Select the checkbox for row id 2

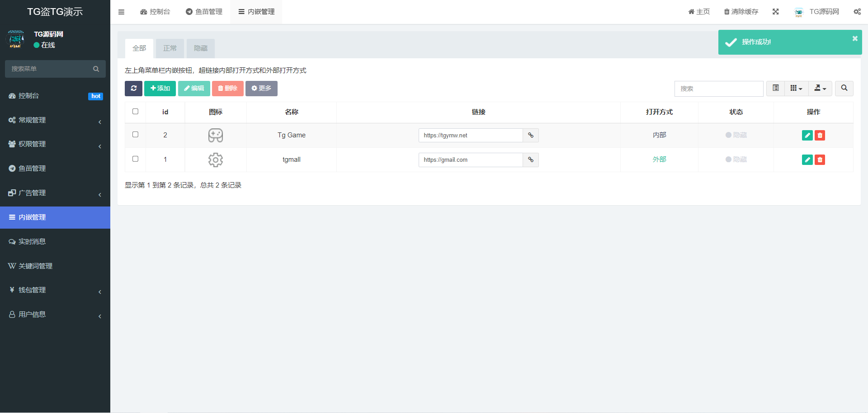click(x=135, y=135)
